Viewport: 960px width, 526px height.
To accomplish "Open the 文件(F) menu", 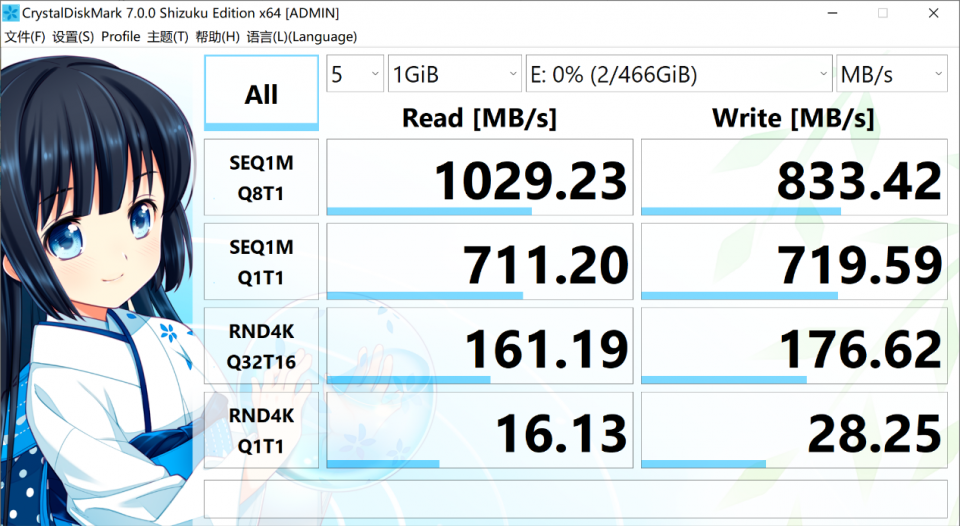I will pos(25,37).
